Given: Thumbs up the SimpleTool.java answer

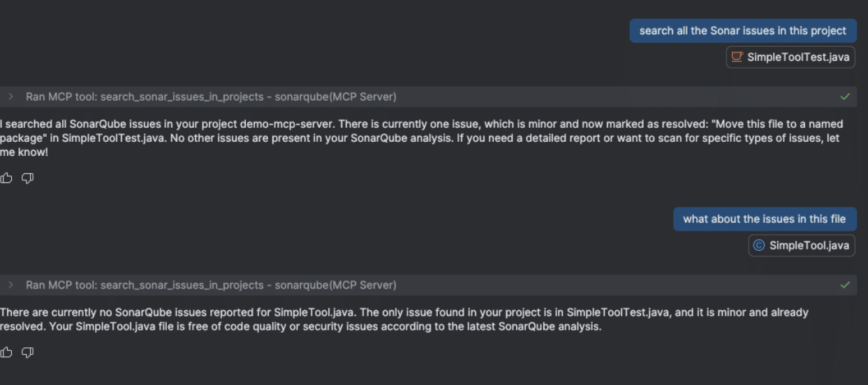Looking at the screenshot, I should click(x=7, y=353).
